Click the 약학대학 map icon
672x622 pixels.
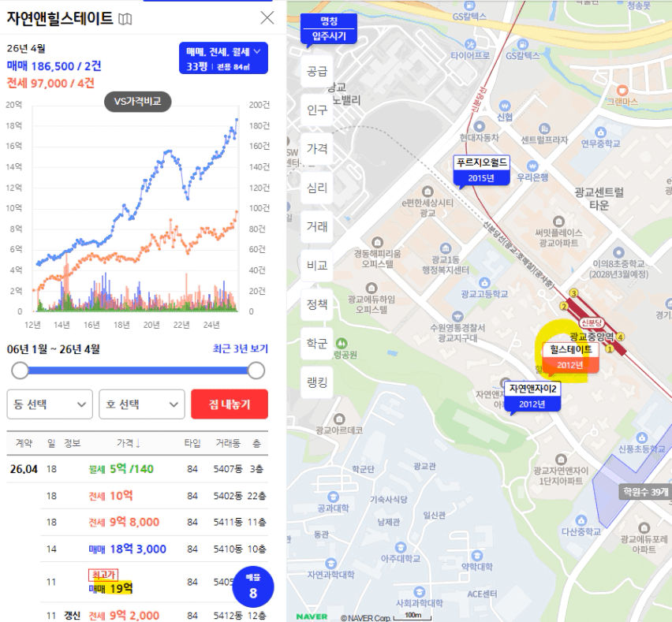click(477, 556)
